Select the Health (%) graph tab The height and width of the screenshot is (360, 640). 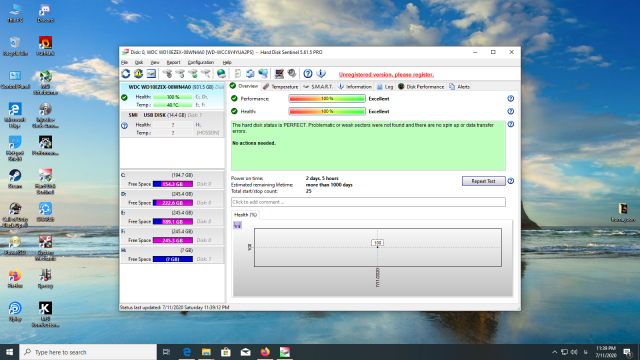[x=245, y=215]
